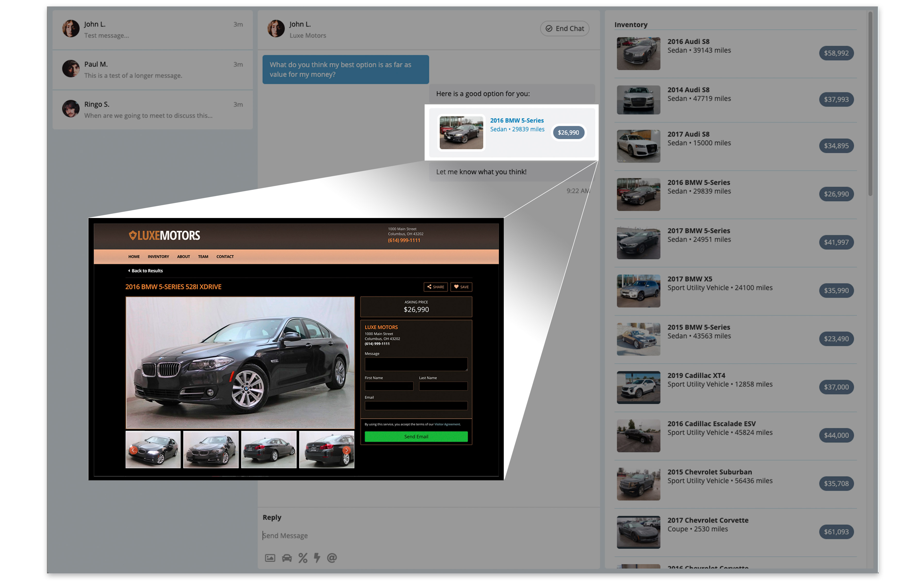Click the Send Email button on the website
Image resolution: width=924 pixels, height=587 pixels.
416,436
